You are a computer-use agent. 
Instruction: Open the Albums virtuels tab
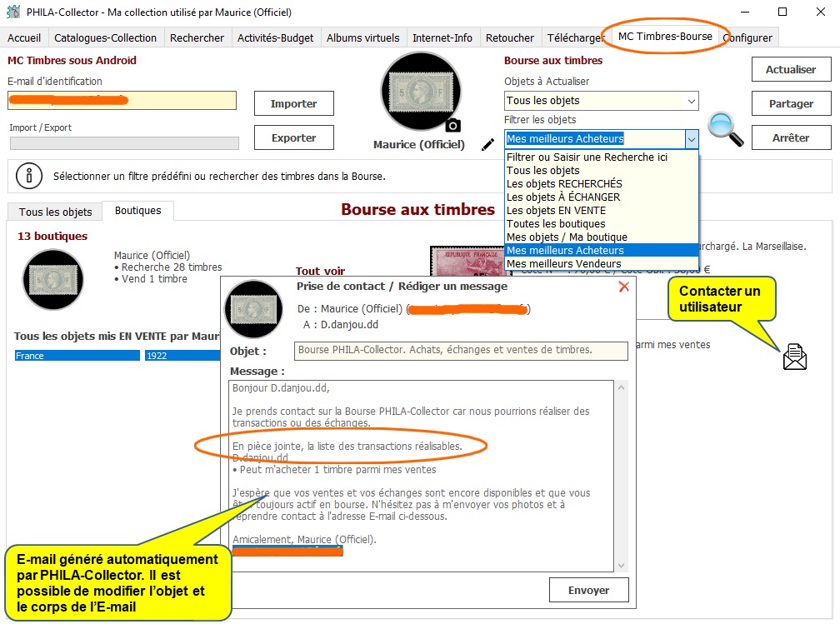point(363,38)
